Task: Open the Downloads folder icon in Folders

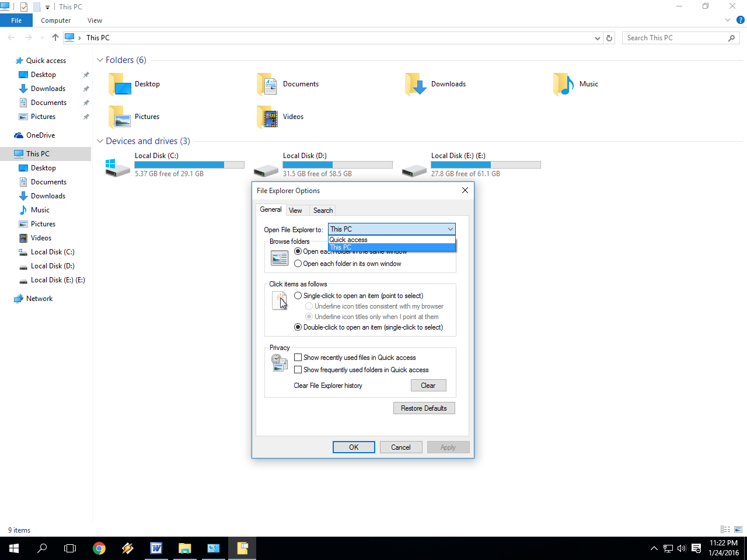Action: click(416, 85)
